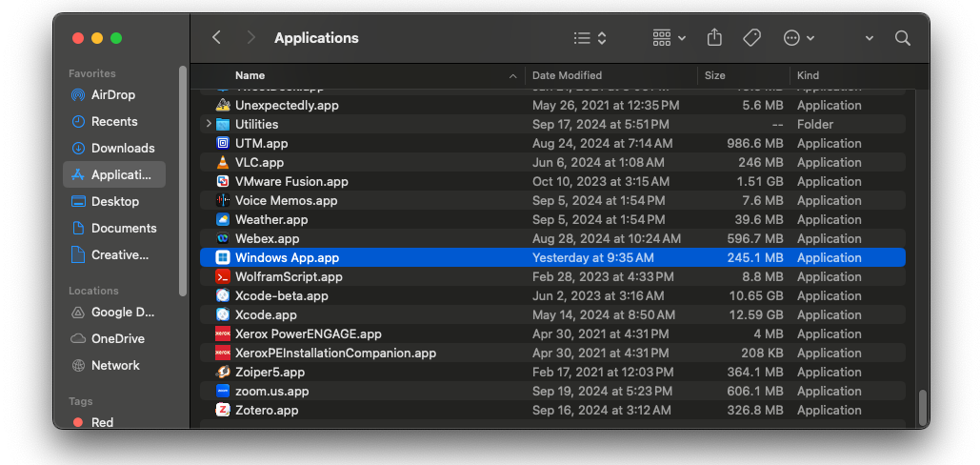Open Downloads in the sidebar

(x=122, y=148)
